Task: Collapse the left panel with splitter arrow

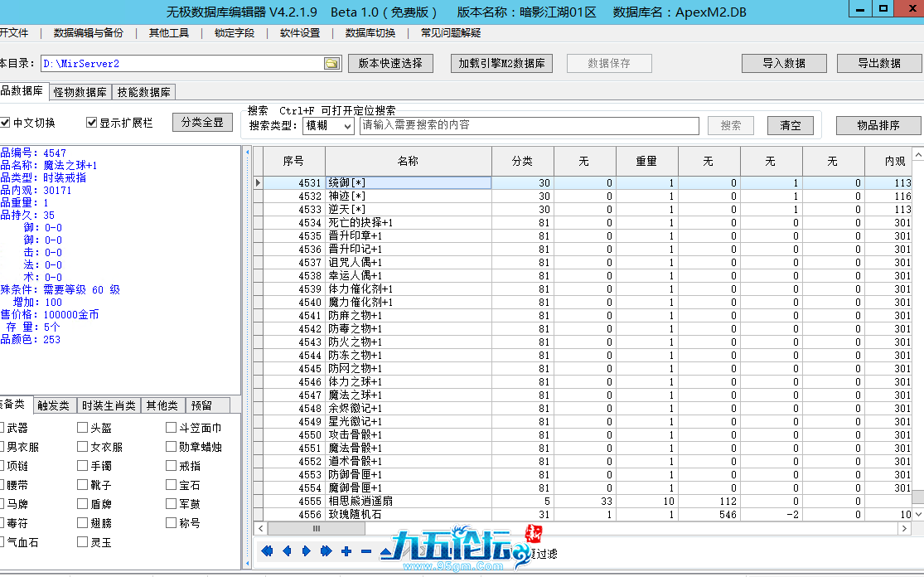Action: [248, 152]
